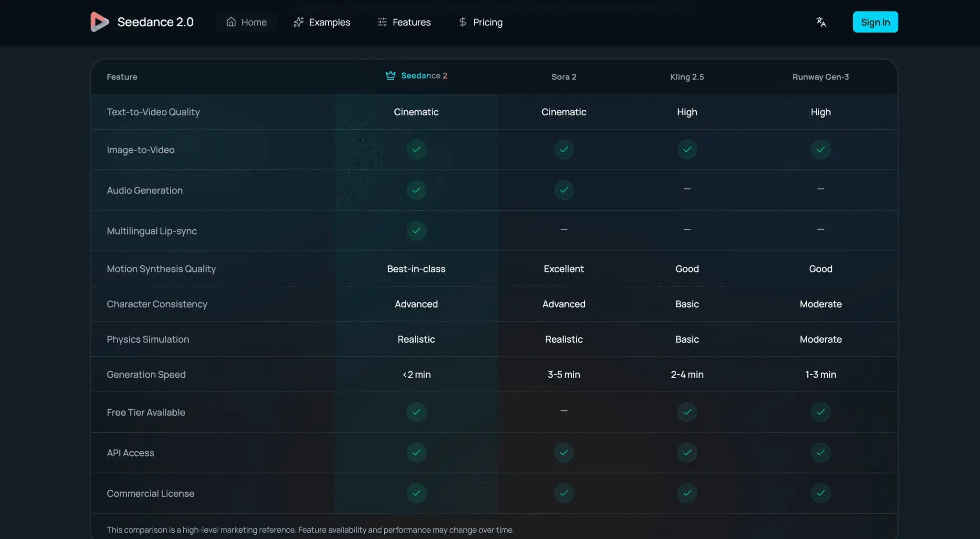Click the Best-in-class cell
980x539 pixels.
(x=416, y=269)
